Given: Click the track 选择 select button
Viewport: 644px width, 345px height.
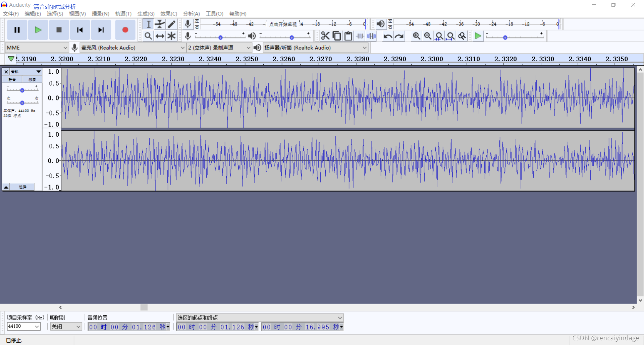Looking at the screenshot, I should (22, 187).
